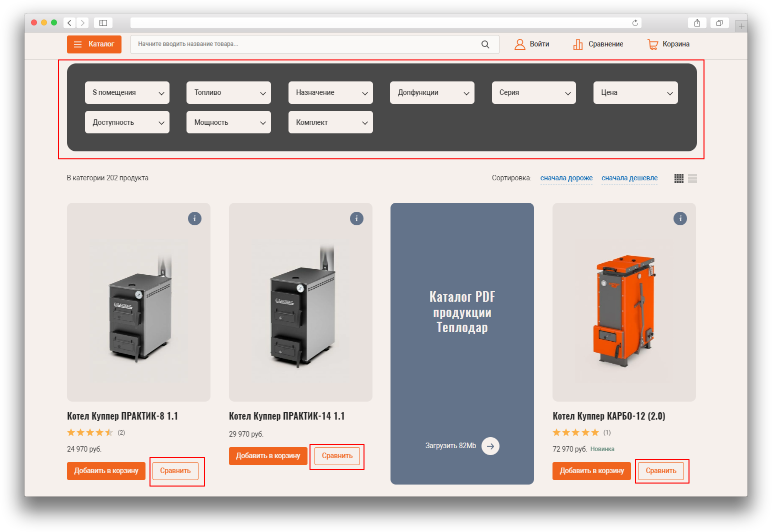Toggle the browser sidebar button
Viewport: 772px width, 532px height.
[103, 23]
